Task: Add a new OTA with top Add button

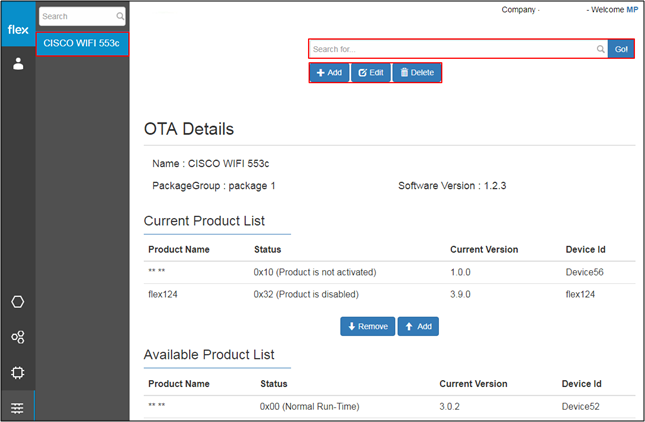Action: [329, 73]
